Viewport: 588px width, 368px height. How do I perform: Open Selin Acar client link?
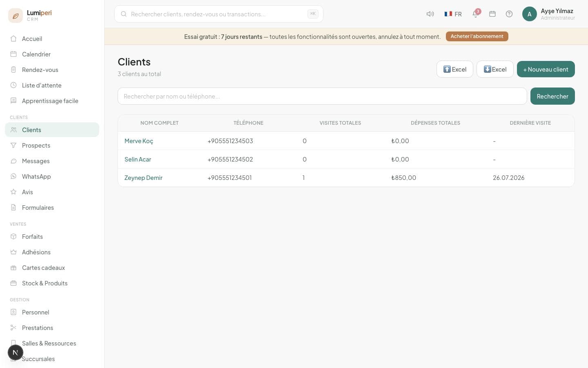pyautogui.click(x=138, y=159)
